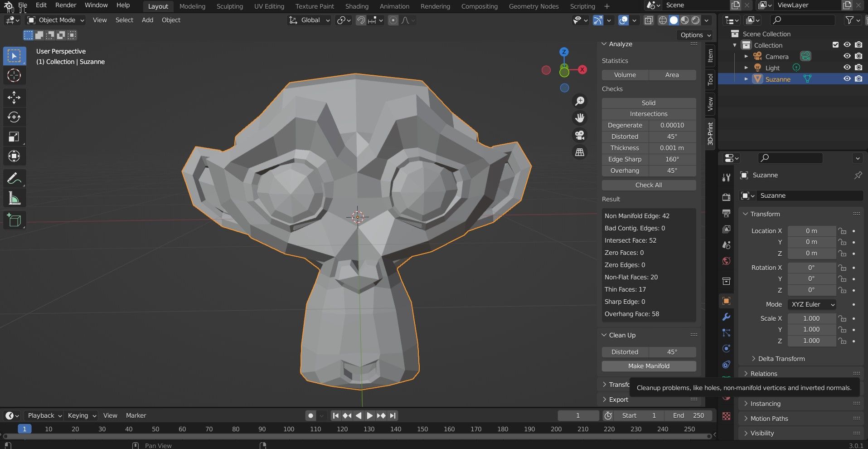Select the Move tool in the toolbar
The width and height of the screenshot is (868, 449).
tap(15, 97)
